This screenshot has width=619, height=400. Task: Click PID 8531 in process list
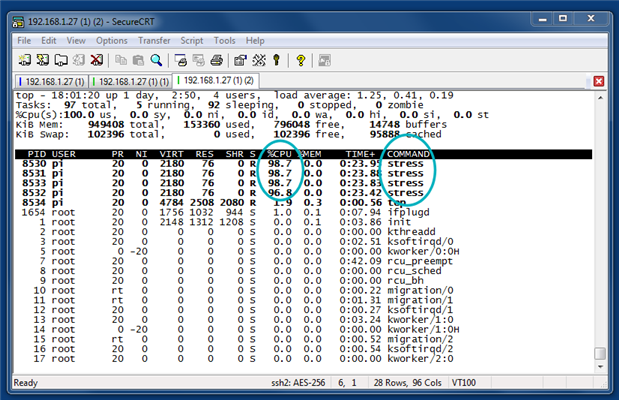tap(34, 173)
